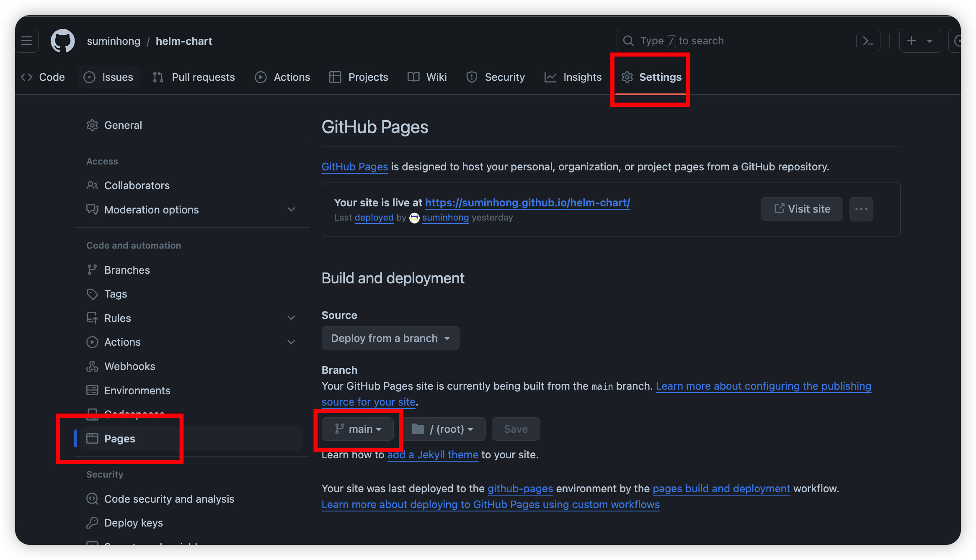Click the three-dots menu beside Visit site

[861, 209]
